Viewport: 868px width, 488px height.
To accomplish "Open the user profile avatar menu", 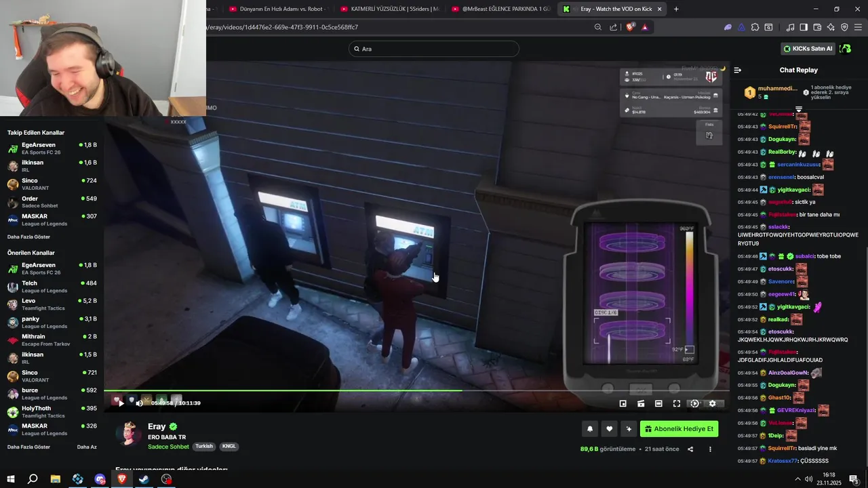I will (x=846, y=49).
